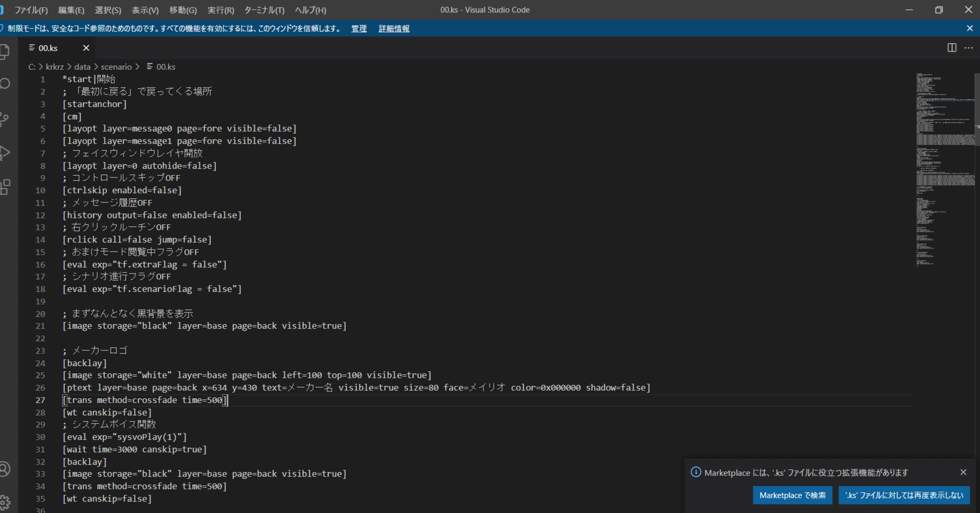Restore down the Visual Studio Code window
The height and width of the screenshot is (513, 980).
(x=938, y=10)
